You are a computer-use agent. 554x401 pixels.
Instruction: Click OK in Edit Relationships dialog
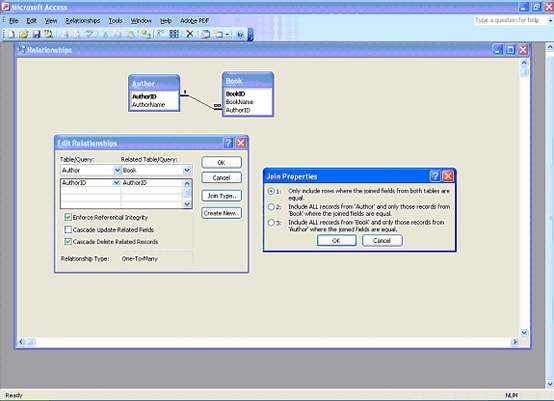(222, 162)
